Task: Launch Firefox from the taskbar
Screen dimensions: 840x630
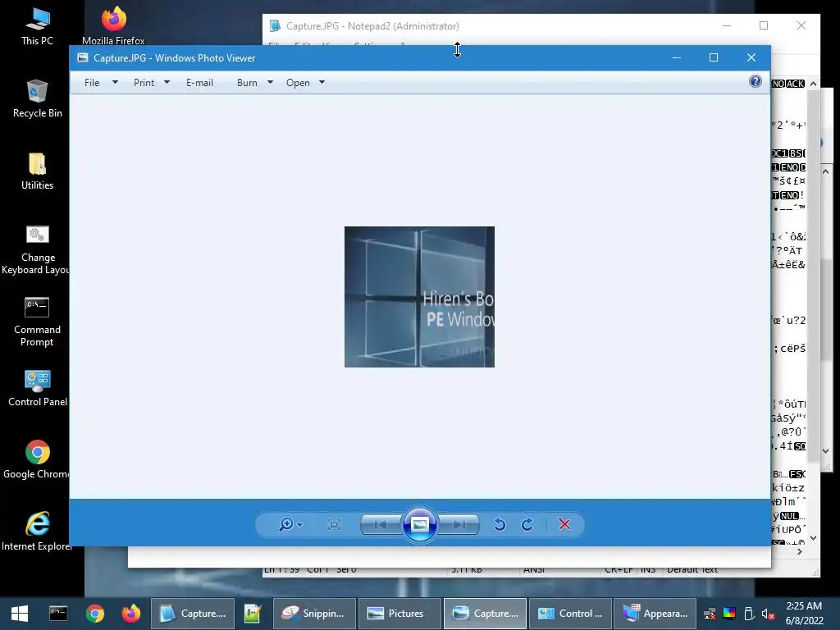Action: [x=130, y=614]
